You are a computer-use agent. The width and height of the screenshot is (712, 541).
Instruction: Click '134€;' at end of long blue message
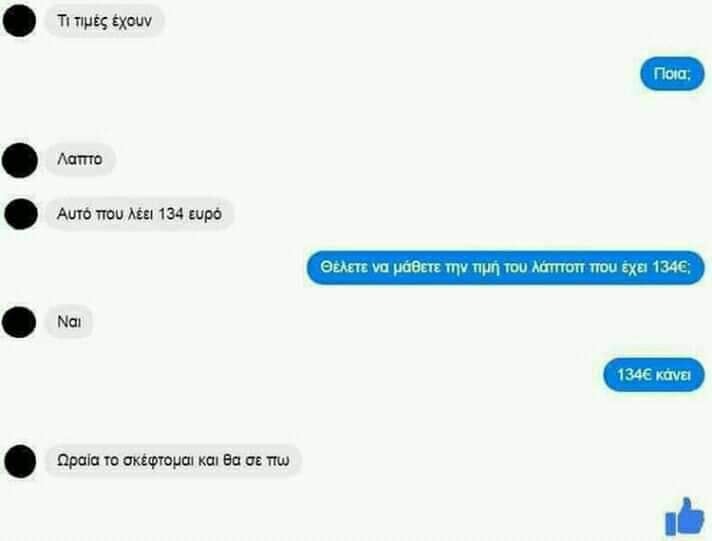pyautogui.click(x=672, y=267)
